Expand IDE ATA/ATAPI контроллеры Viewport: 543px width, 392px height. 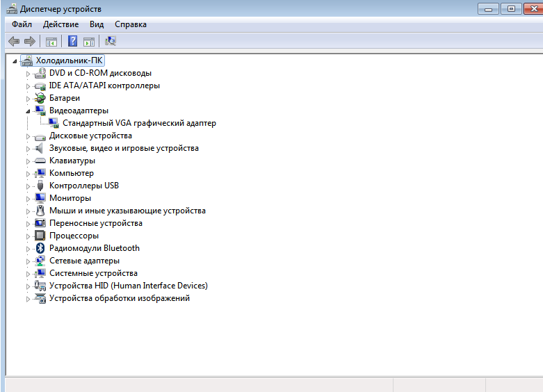coord(28,86)
